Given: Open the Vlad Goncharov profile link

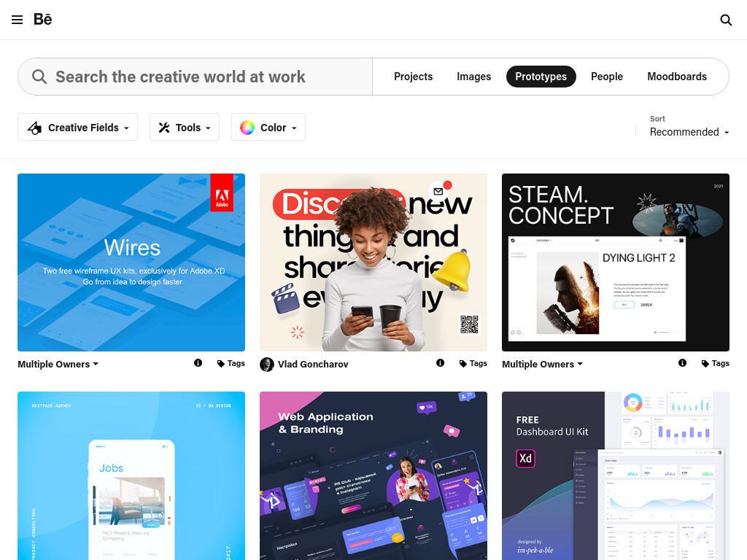Looking at the screenshot, I should [313, 365].
